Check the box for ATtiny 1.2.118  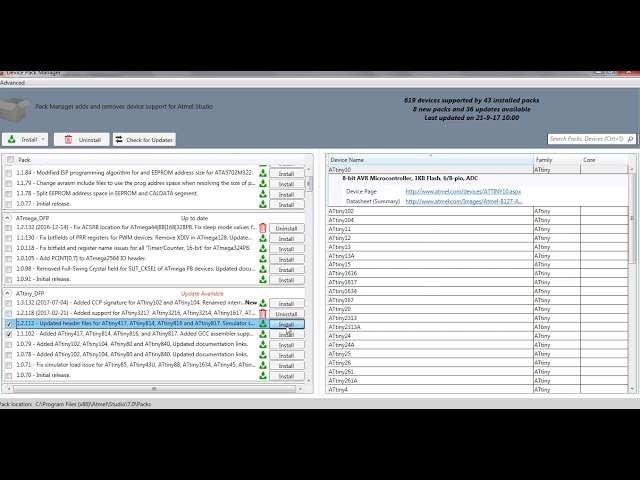[9, 313]
